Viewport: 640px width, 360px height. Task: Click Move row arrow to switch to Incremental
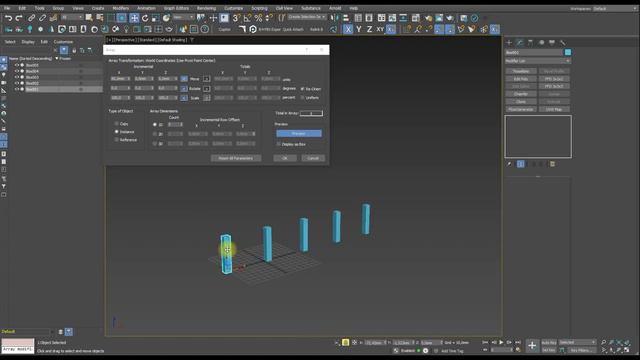click(x=184, y=79)
